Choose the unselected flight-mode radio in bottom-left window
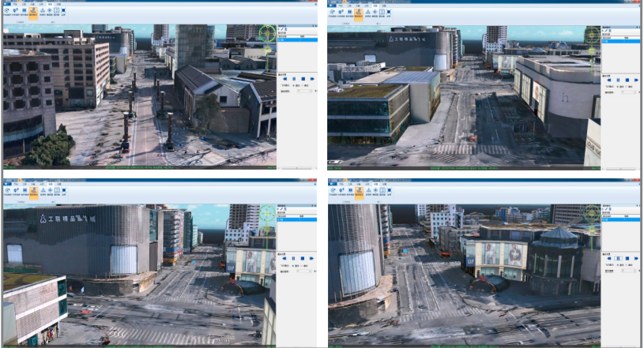 [303, 264]
